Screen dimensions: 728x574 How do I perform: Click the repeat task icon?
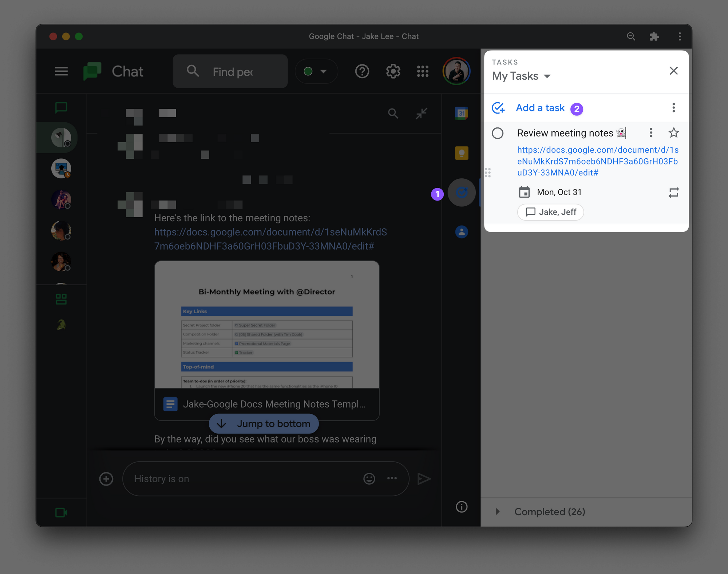pyautogui.click(x=673, y=192)
